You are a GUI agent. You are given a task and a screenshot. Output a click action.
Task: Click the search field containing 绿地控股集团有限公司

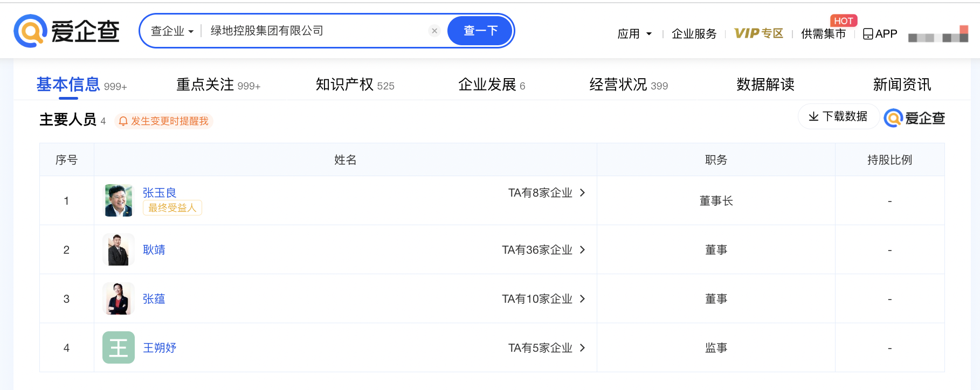[315, 31]
